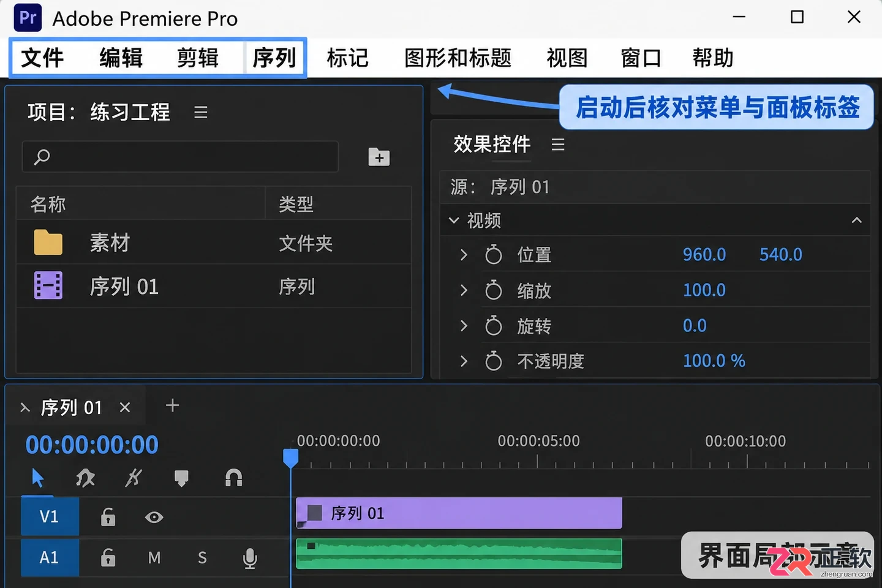This screenshot has height=588, width=882.
Task: Open the 标记 menu
Action: (347, 58)
